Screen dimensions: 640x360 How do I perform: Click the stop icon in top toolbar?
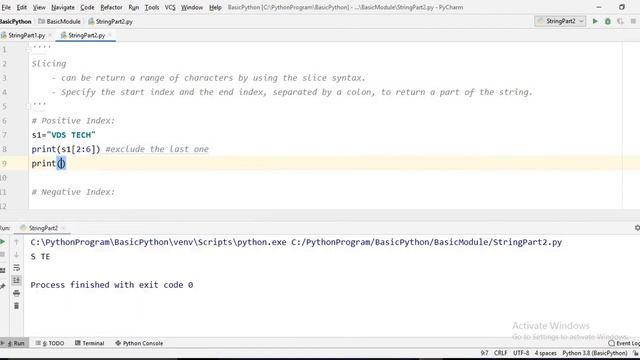(633, 21)
